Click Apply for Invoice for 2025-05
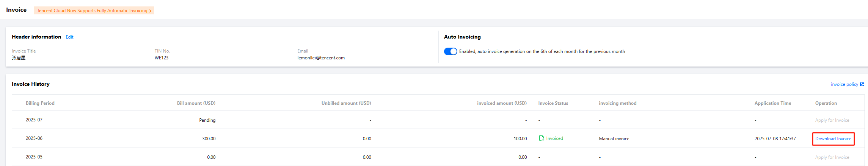This screenshot has width=868, height=166. [832, 157]
